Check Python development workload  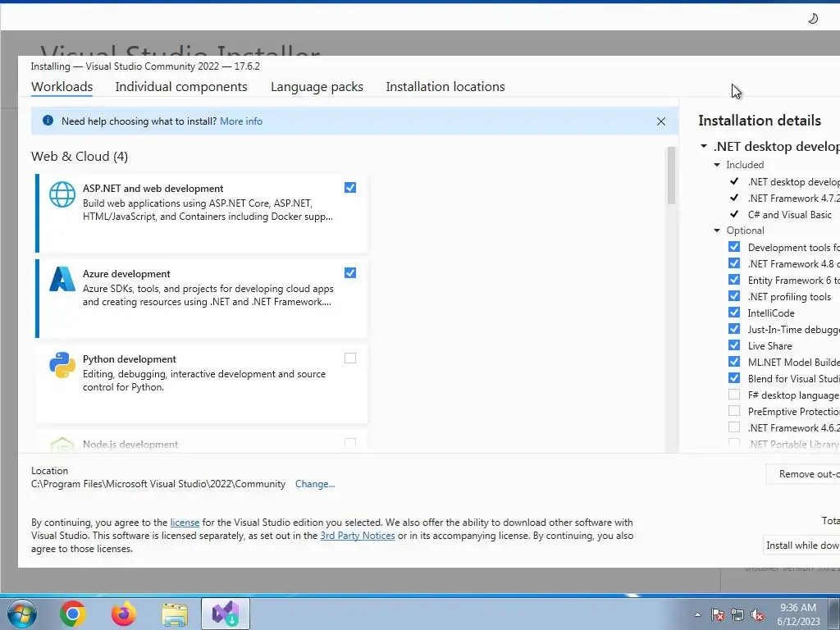pos(350,358)
